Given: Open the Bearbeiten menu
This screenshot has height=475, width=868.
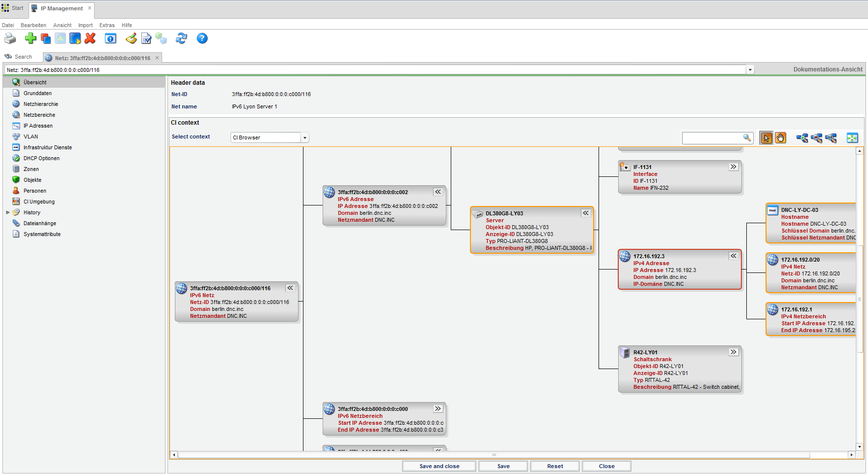Looking at the screenshot, I should (33, 25).
